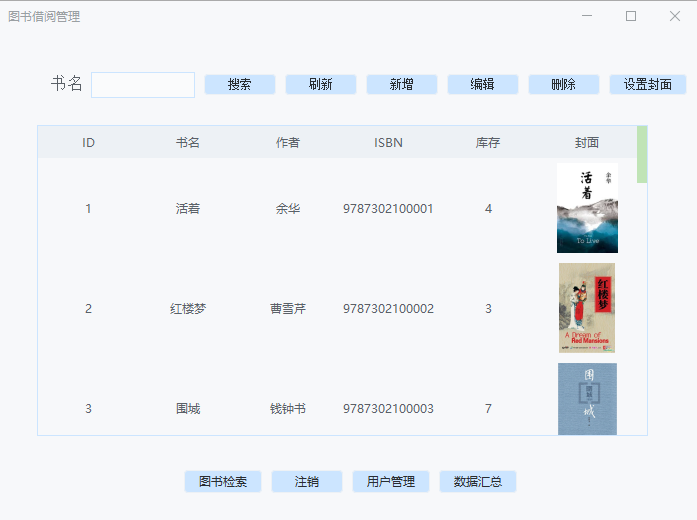The height and width of the screenshot is (520, 697).
Task: Open the 数据汇总 button
Action: (x=478, y=482)
